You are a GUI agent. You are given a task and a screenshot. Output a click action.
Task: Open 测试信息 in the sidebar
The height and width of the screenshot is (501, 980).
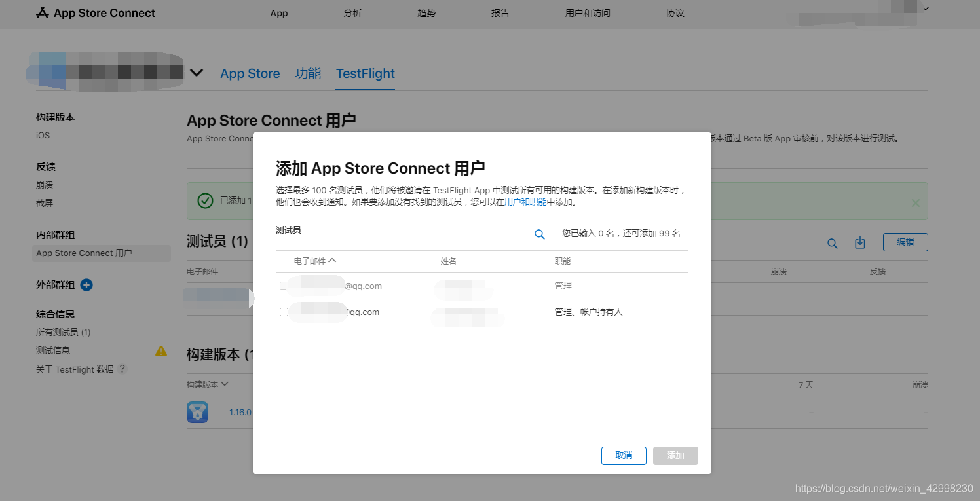pyautogui.click(x=53, y=351)
